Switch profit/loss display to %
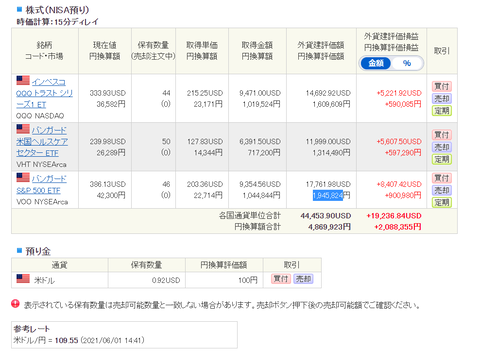480x362 pixels. click(x=407, y=63)
